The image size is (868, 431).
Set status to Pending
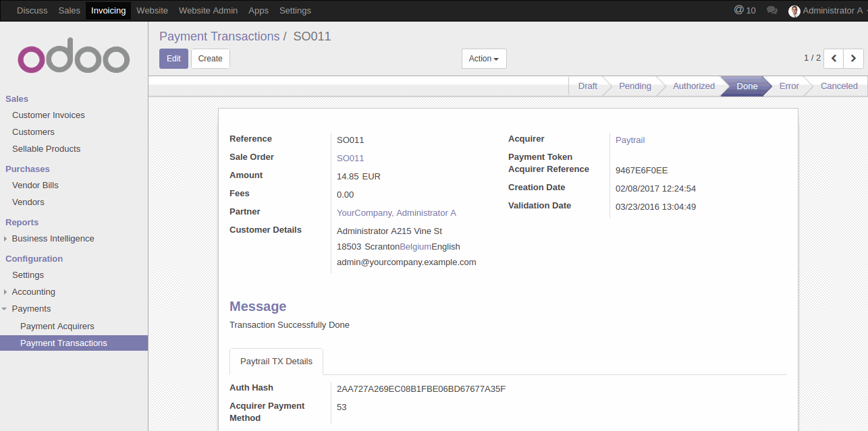[x=635, y=86]
